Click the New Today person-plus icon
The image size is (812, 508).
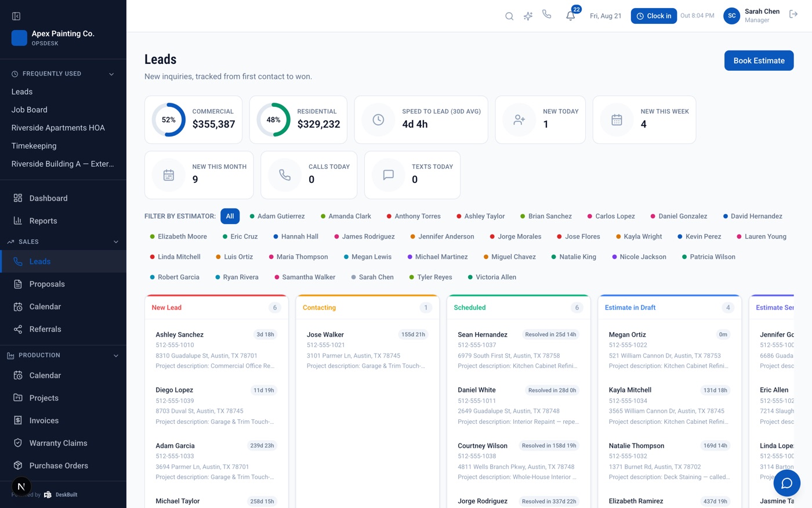tap(519, 120)
